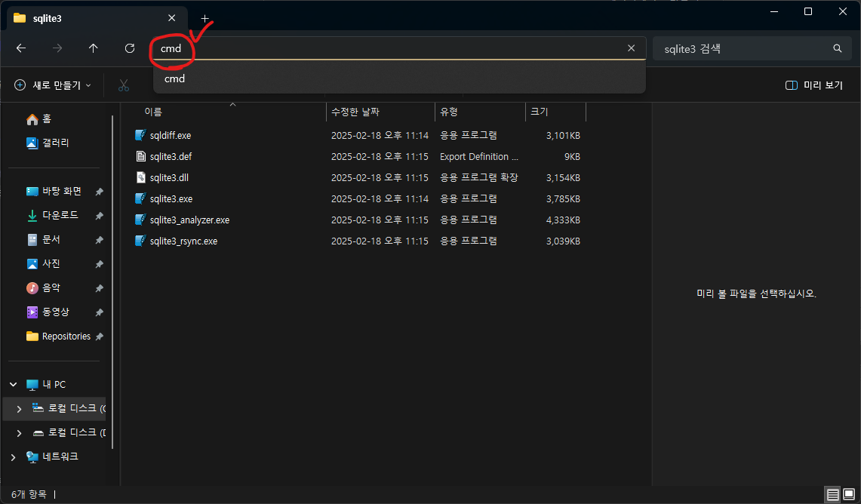Expand the second 로컬 디스크 drive node
This screenshot has height=504, width=861.
(19, 432)
